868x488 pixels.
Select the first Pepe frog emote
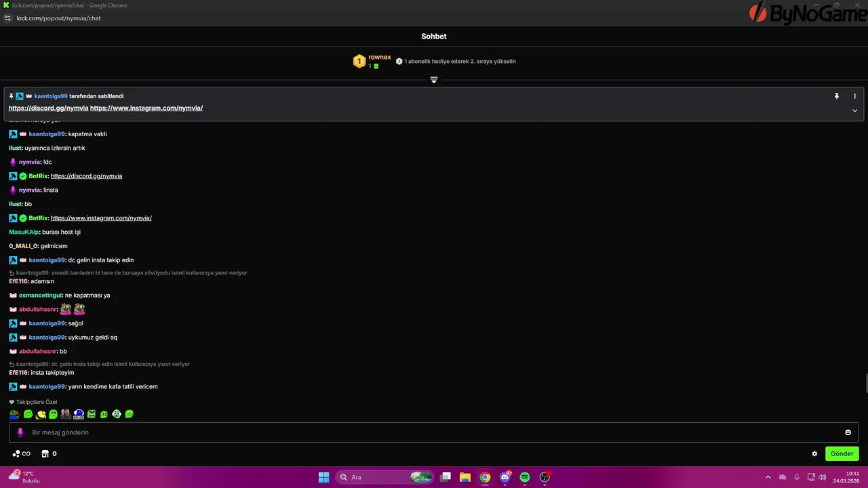point(14,414)
